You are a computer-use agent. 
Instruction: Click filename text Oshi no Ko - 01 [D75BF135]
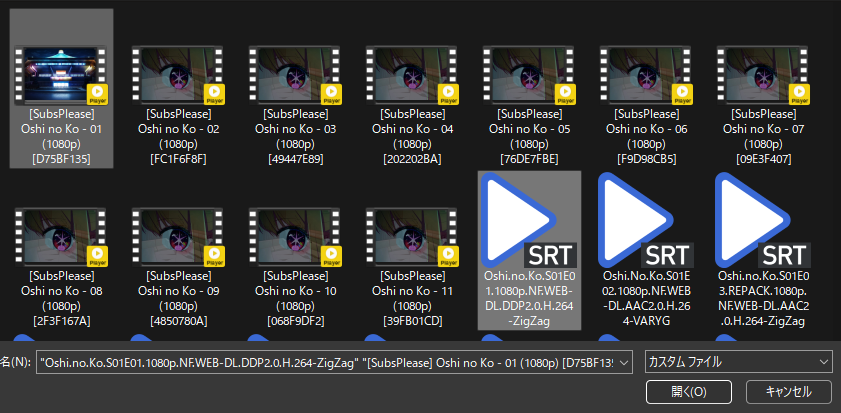pos(61,137)
